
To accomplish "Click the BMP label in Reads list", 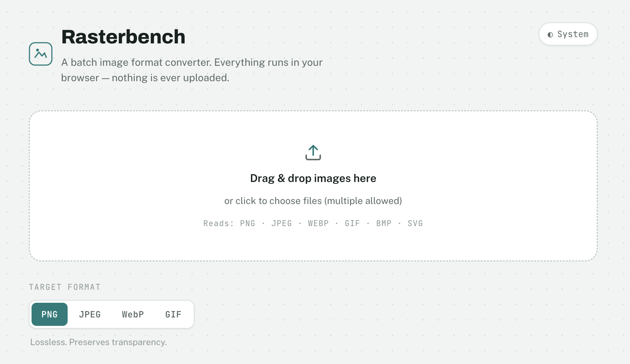I will click(x=384, y=223).
